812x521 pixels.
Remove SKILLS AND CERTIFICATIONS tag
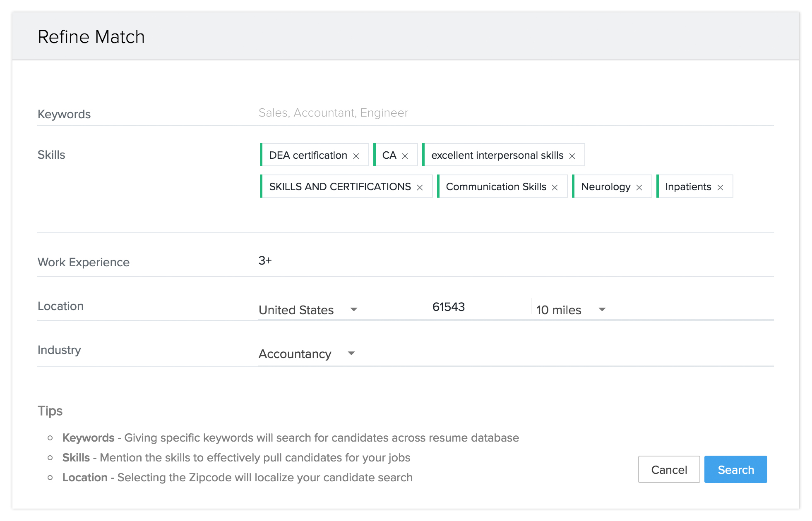[x=420, y=187]
